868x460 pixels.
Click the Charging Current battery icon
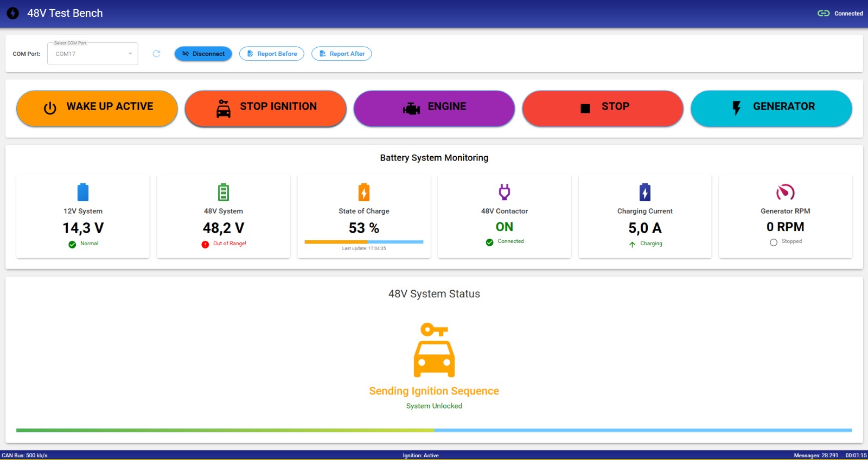(x=644, y=192)
